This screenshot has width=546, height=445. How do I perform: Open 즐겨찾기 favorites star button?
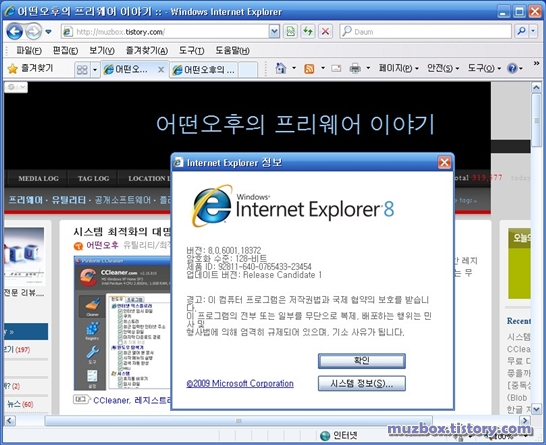31,69
